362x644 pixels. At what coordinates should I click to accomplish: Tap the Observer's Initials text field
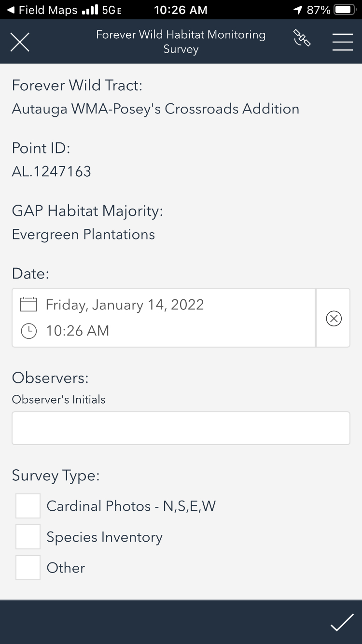[181, 428]
